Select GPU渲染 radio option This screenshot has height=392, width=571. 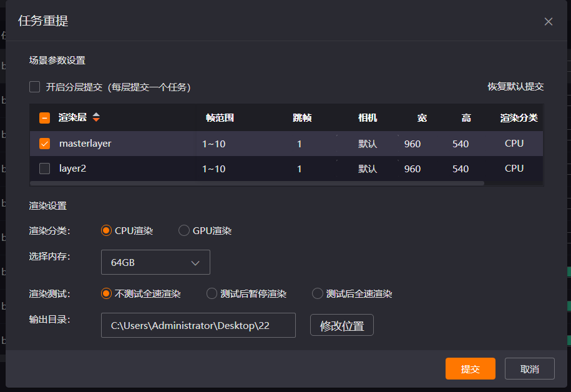184,230
